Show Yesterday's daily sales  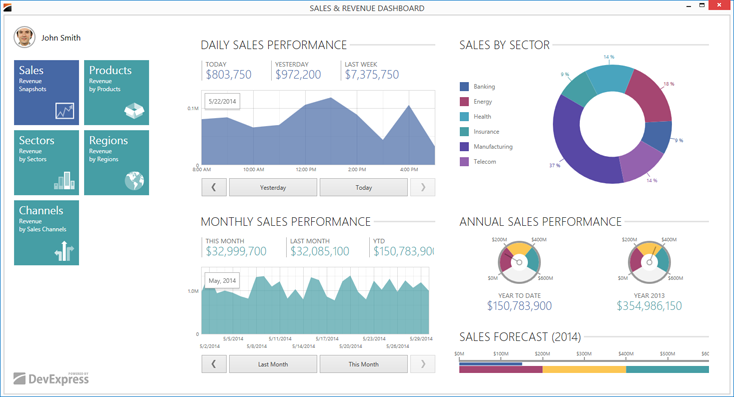point(273,187)
